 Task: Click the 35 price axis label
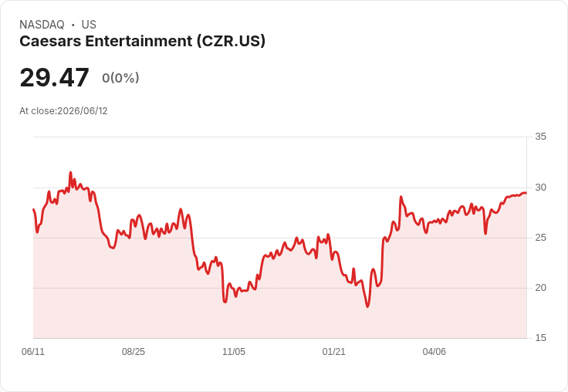(x=540, y=137)
